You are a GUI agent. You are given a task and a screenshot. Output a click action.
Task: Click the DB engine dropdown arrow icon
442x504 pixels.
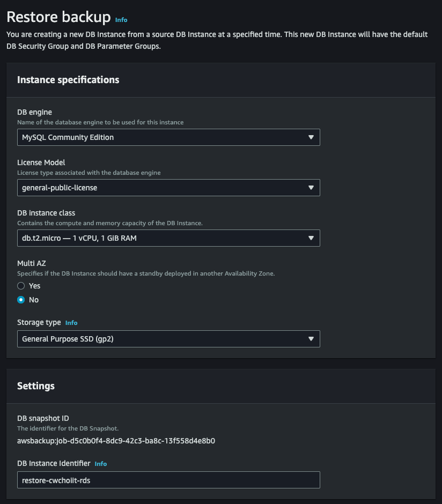(311, 137)
